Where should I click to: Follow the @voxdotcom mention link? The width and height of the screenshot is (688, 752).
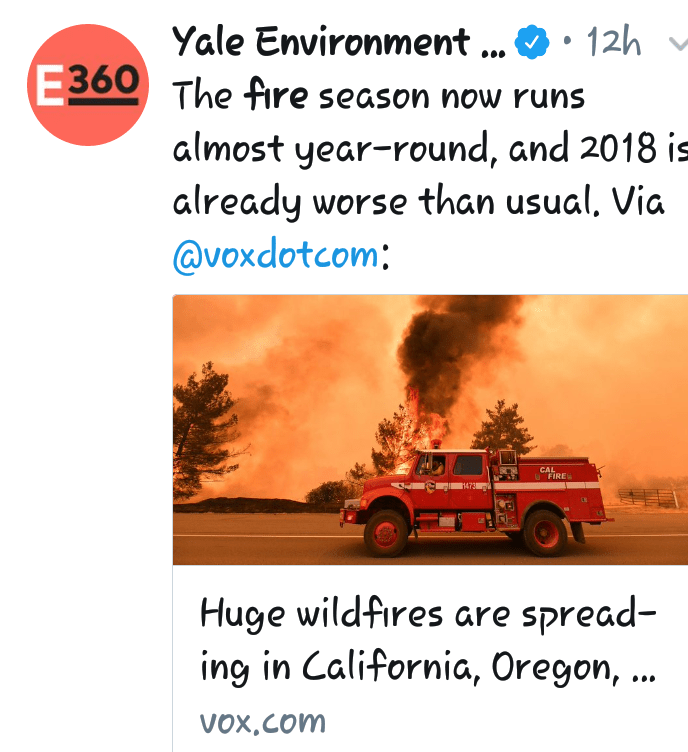click(275, 255)
